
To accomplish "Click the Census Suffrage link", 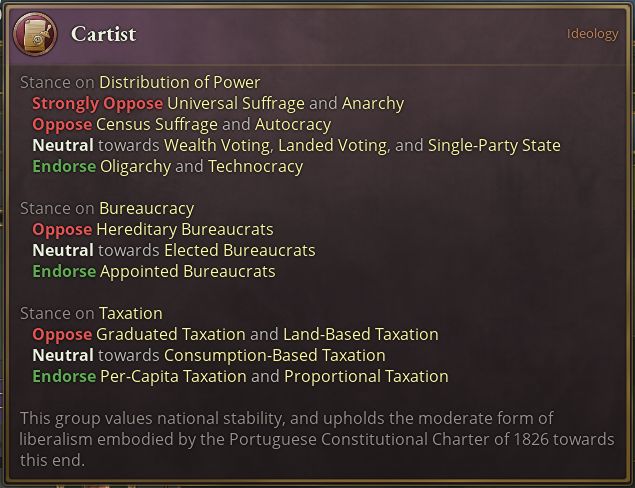I will pyautogui.click(x=157, y=125).
